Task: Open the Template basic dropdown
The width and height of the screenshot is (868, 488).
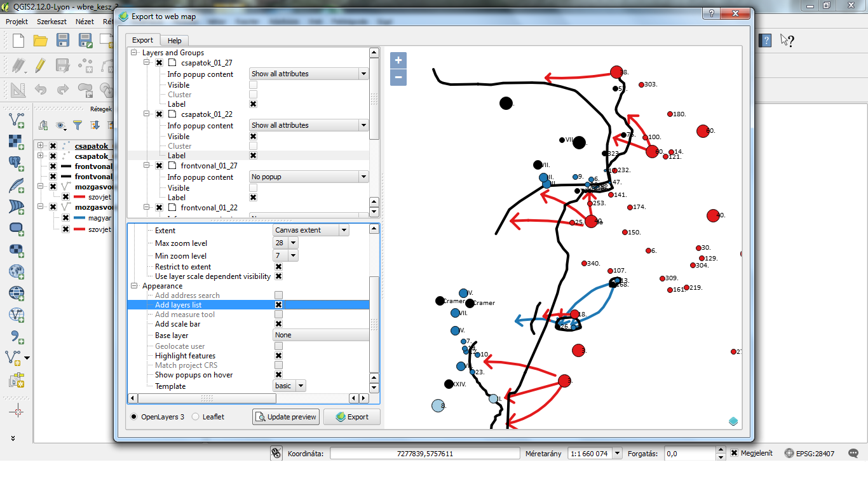Action: click(289, 386)
